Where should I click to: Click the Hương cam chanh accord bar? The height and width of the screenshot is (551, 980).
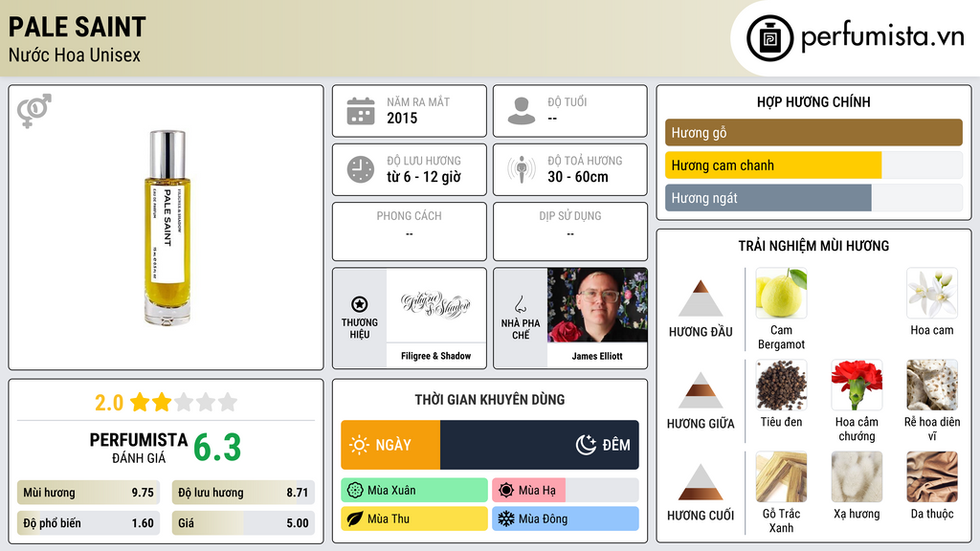coord(813,165)
